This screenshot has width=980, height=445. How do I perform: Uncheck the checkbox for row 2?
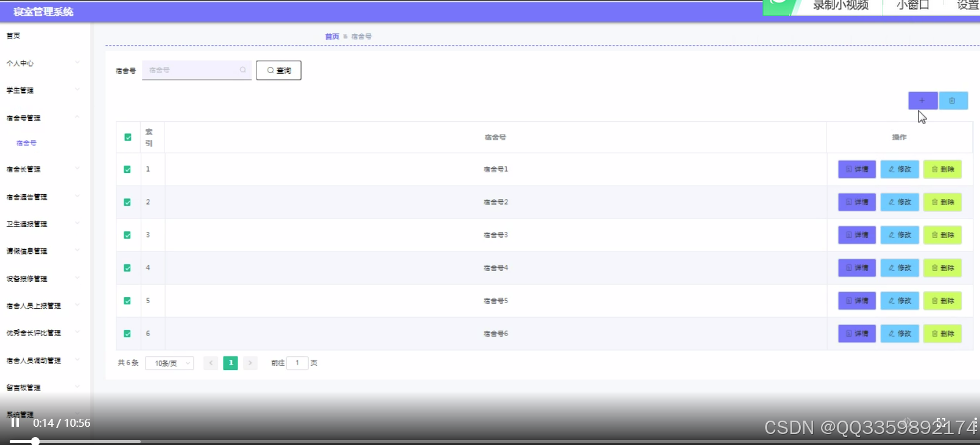pyautogui.click(x=127, y=202)
